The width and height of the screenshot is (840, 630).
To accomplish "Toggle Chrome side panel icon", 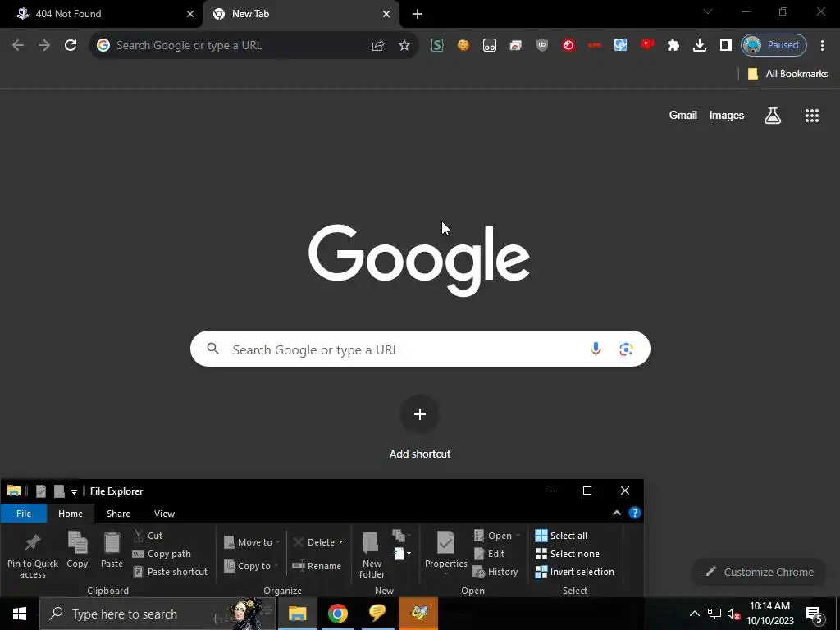I will coord(726,46).
